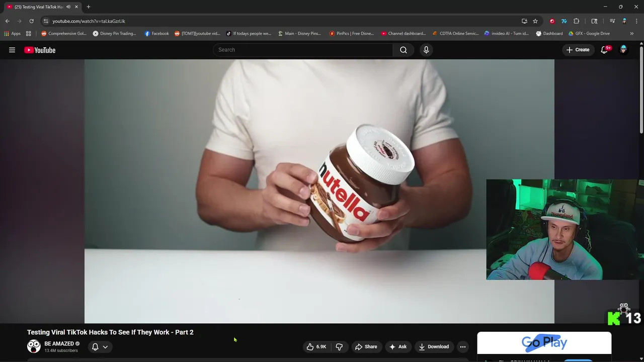Open a new browser tab
The width and height of the screenshot is (644, 362).
coord(89,7)
